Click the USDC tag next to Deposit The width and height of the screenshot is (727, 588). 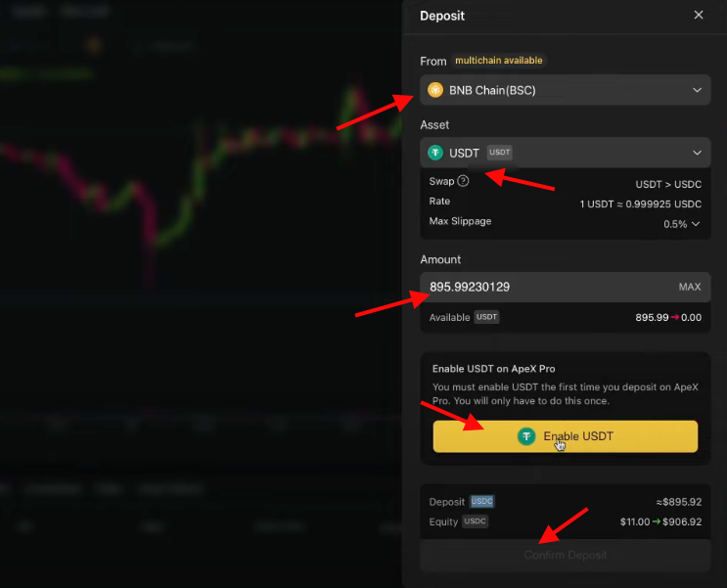coord(481,501)
